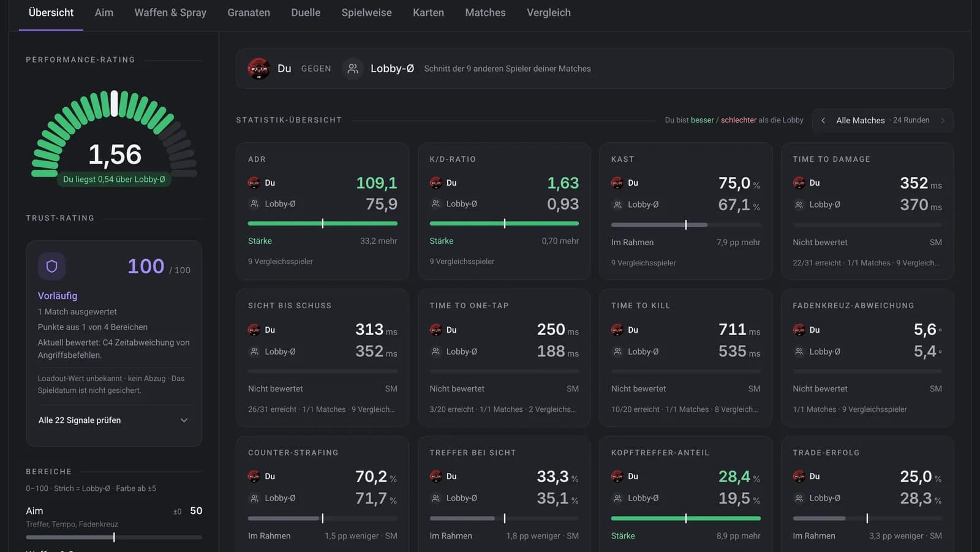Open the Aim tab
Viewport: 980px width, 552px height.
pos(104,12)
